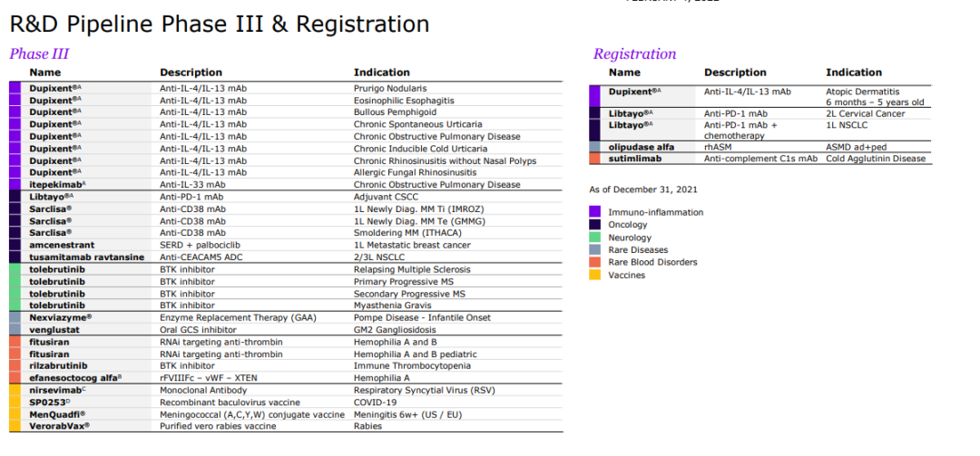Image resolution: width=980 pixels, height=456 pixels.
Task: Click the 'rilzabrutinib' drug name
Action: 58,365
